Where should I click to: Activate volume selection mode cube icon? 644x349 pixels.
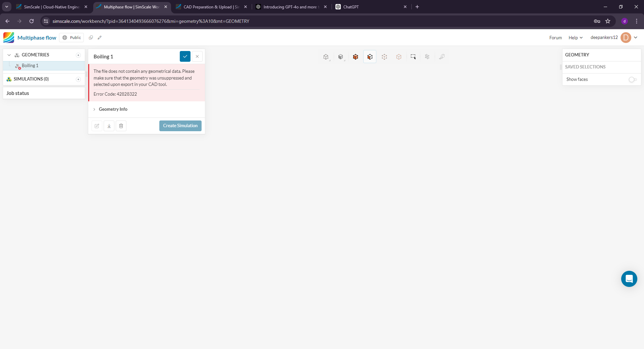pyautogui.click(x=356, y=57)
